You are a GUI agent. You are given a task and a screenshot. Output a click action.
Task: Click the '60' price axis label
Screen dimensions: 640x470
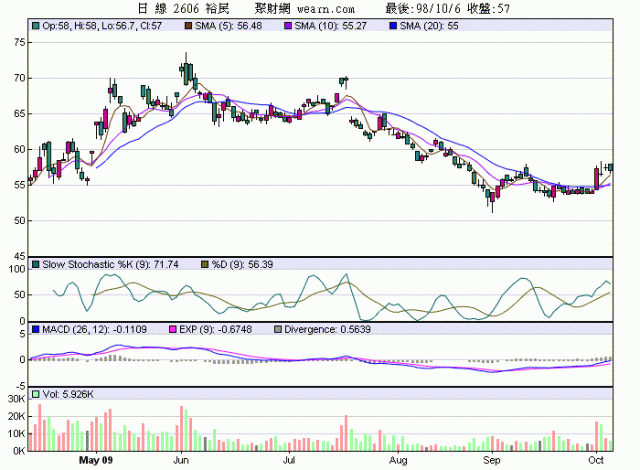(19, 149)
